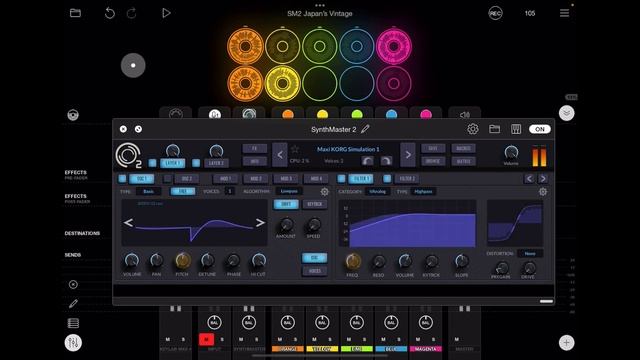Select the OSC 1 tab

[142, 178]
